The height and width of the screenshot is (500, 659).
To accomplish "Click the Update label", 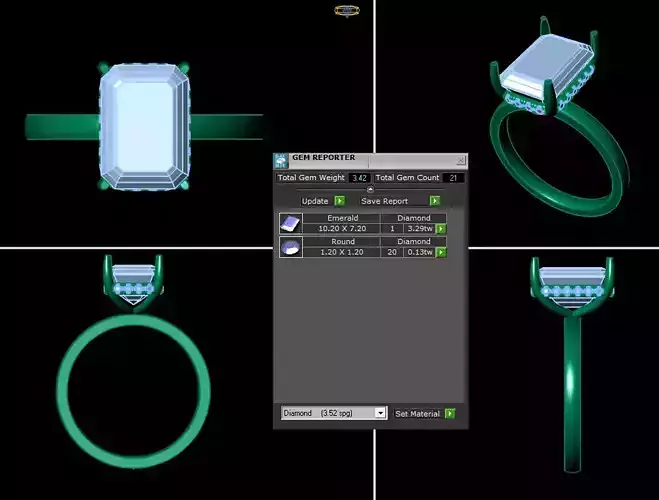I will (x=315, y=201).
